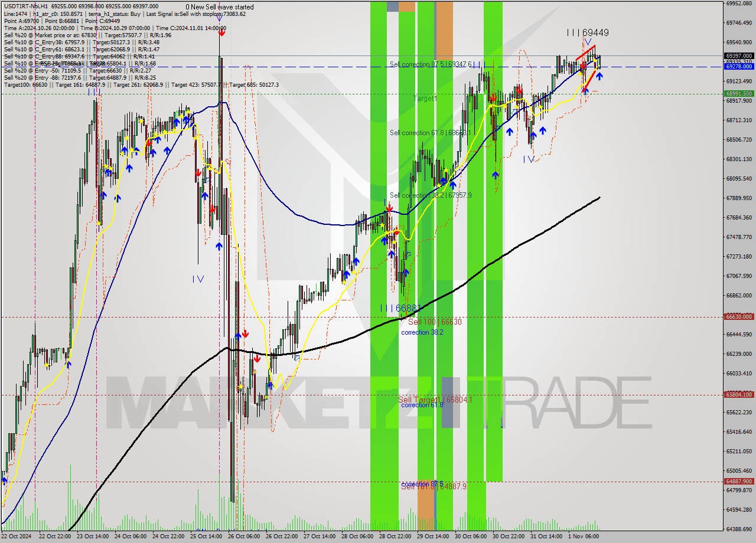Click the '28 Oct 22:00' time axis label
The image size is (756, 543).
[x=396, y=536]
